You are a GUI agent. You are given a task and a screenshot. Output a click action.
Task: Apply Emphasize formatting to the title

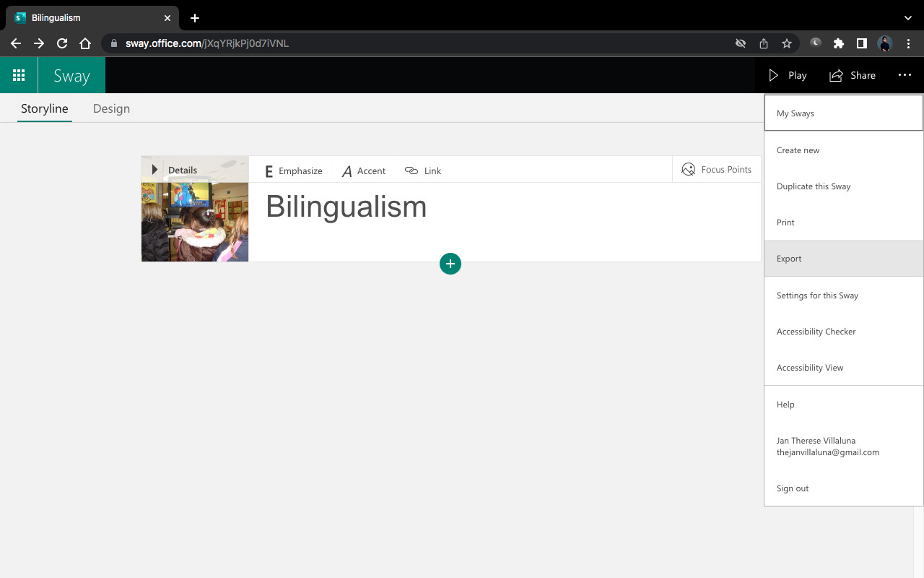pyautogui.click(x=292, y=171)
